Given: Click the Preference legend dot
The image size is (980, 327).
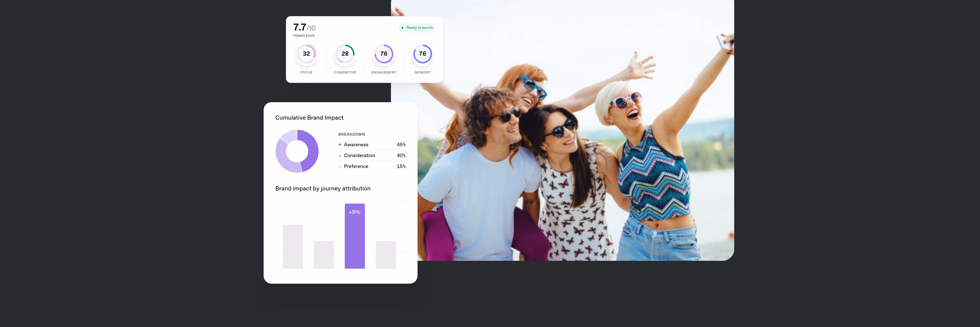Looking at the screenshot, I should (340, 166).
